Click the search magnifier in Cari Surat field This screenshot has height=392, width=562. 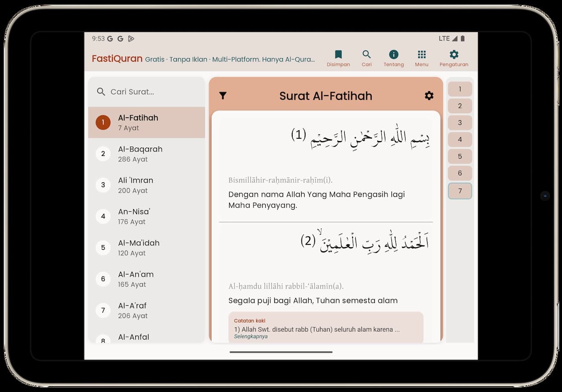(x=101, y=92)
